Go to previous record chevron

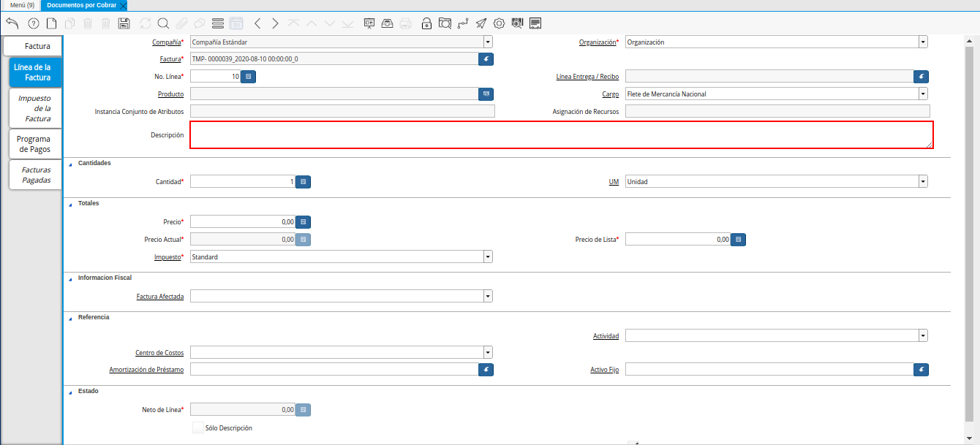257,23
